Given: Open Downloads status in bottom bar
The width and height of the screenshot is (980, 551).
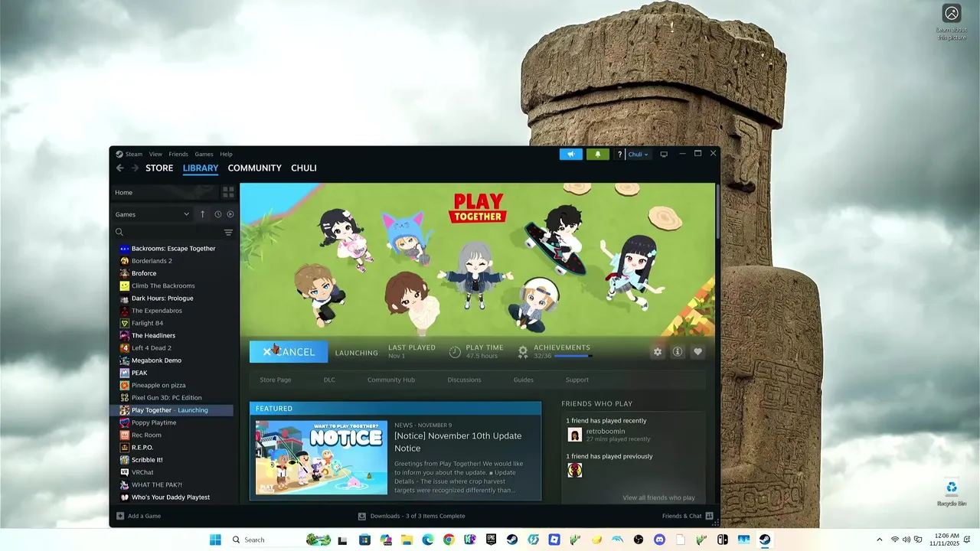Looking at the screenshot, I should [412, 516].
